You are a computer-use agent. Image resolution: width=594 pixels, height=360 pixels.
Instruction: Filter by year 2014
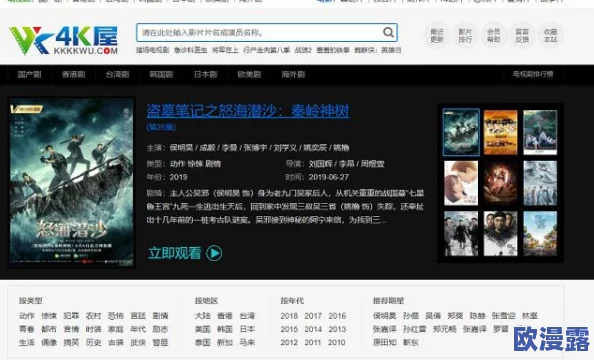[x=313, y=329]
